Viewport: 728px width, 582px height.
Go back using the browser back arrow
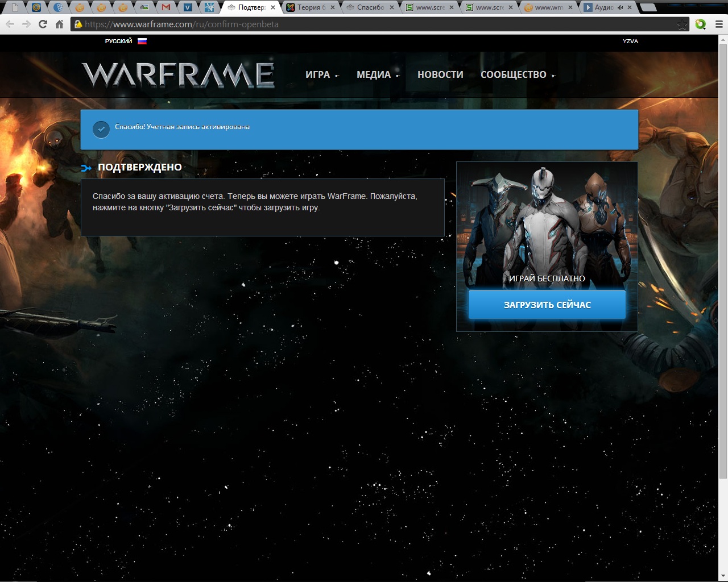click(x=10, y=24)
